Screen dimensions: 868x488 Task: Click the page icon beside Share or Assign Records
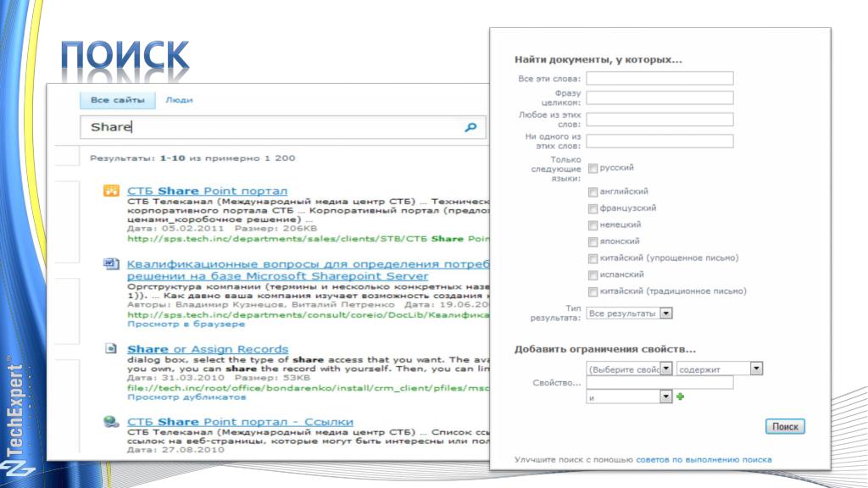pos(111,348)
